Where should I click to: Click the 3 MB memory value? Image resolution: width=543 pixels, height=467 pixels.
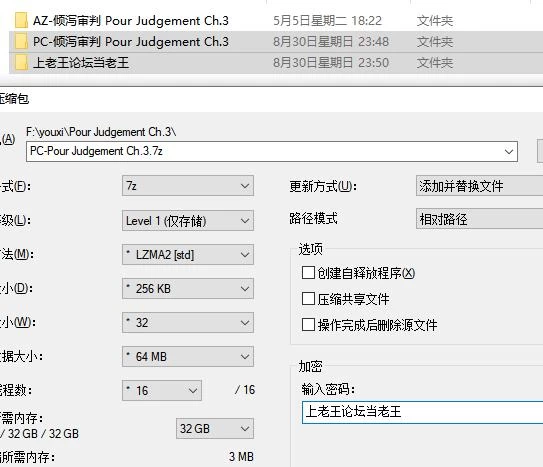click(x=241, y=457)
